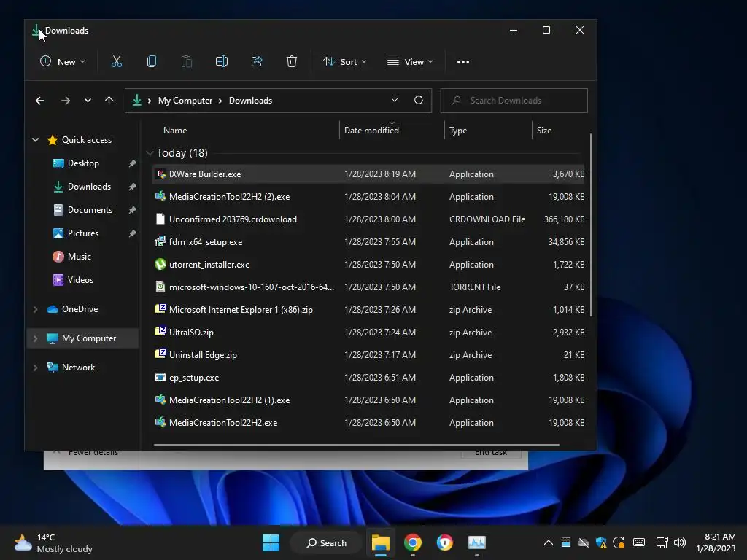This screenshot has height=560, width=747.
Task: Click the taskbar Search box
Action: (x=327, y=542)
